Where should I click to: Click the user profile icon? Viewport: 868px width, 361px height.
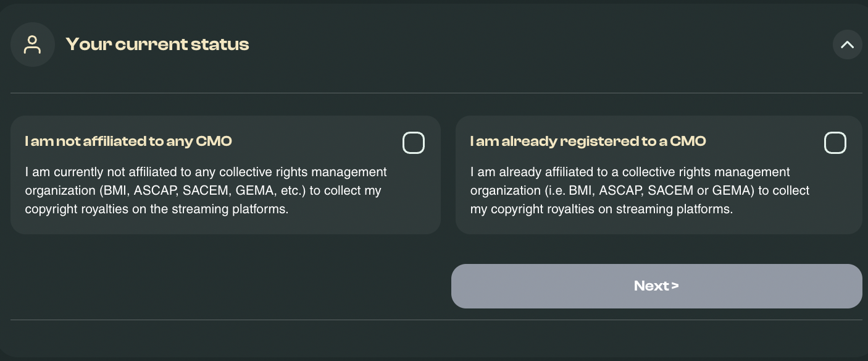click(33, 45)
